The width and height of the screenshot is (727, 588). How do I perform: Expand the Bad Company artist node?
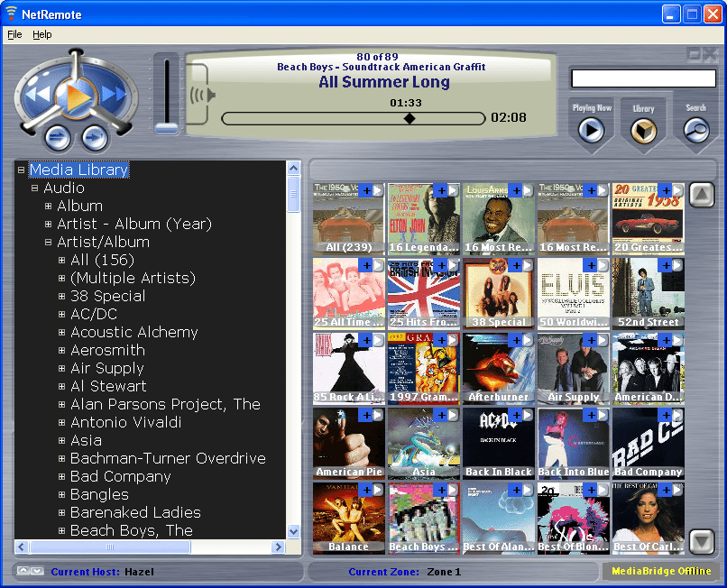[61, 477]
